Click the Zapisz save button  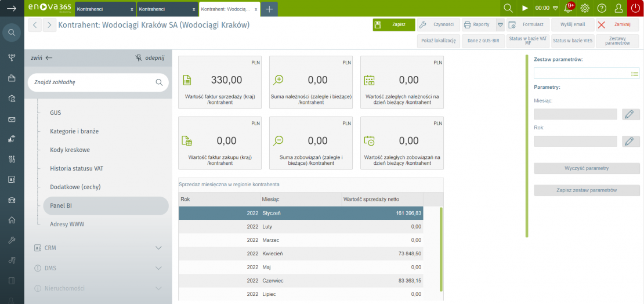click(x=394, y=25)
